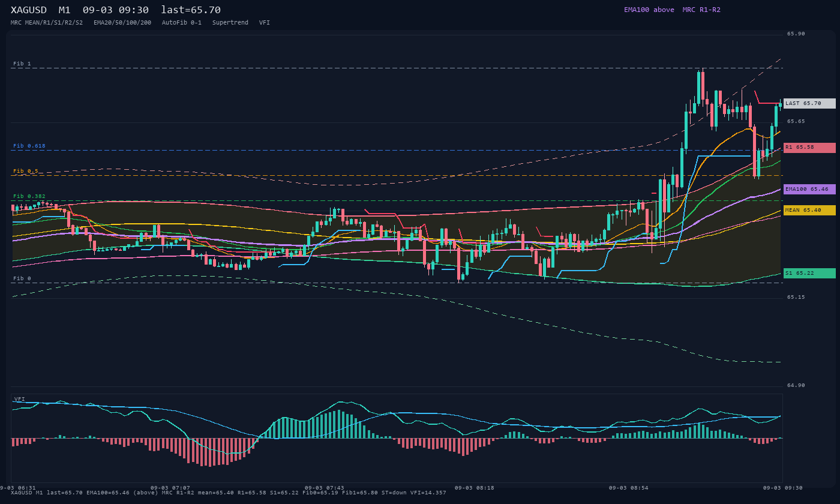
Task: Select "VFI" in the top indicator legend
Action: click(265, 23)
